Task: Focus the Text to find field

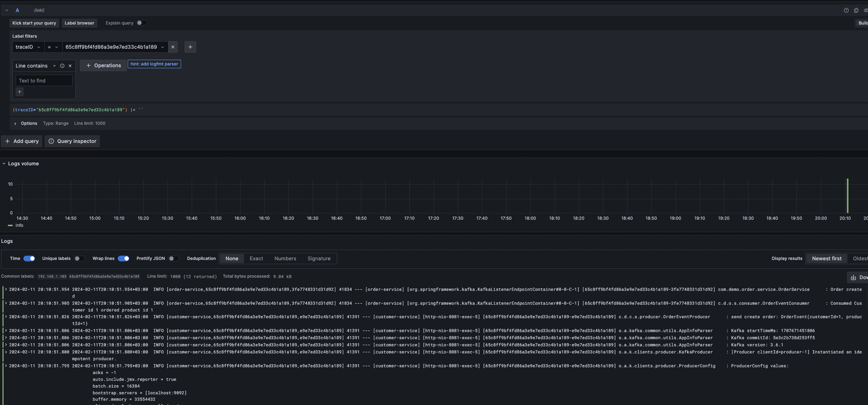Action: [44, 81]
